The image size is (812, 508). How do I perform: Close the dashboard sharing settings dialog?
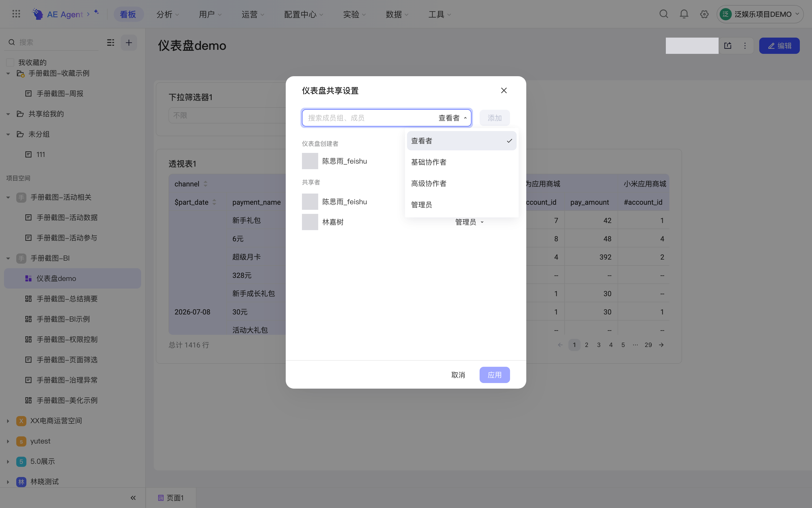click(504, 90)
